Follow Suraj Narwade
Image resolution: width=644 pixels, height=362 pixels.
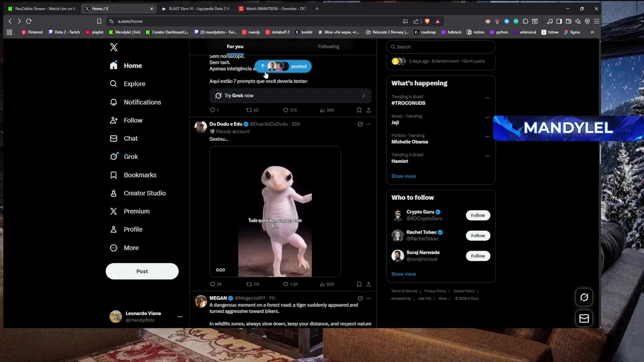(x=478, y=256)
